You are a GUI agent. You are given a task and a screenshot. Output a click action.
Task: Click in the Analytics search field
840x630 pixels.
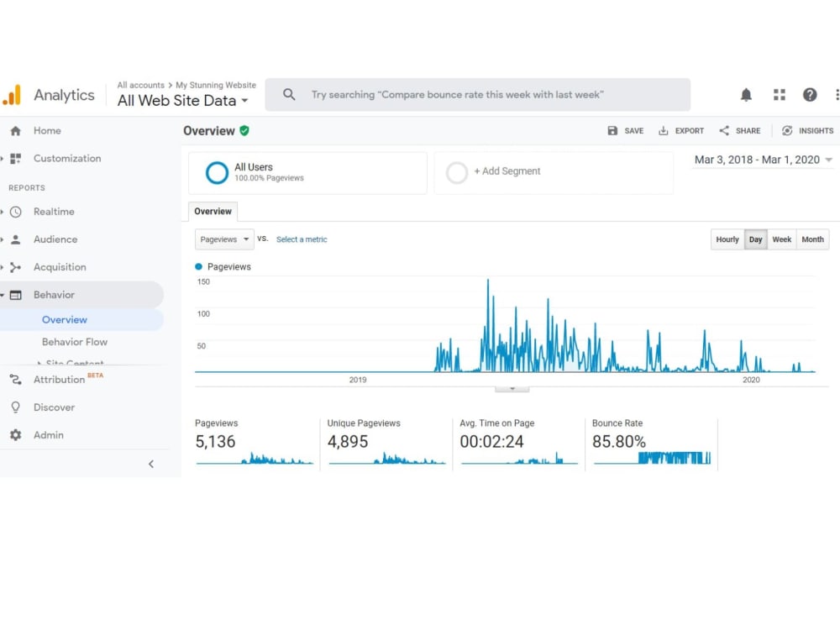point(477,95)
